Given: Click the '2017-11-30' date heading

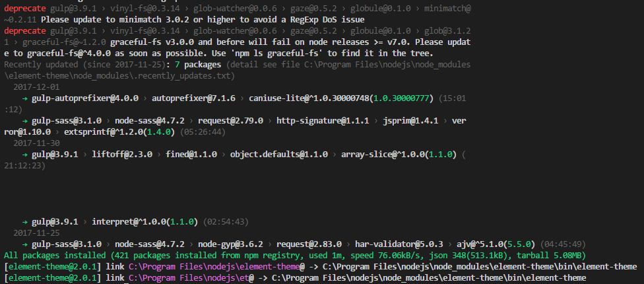Looking at the screenshot, I should 36,143.
